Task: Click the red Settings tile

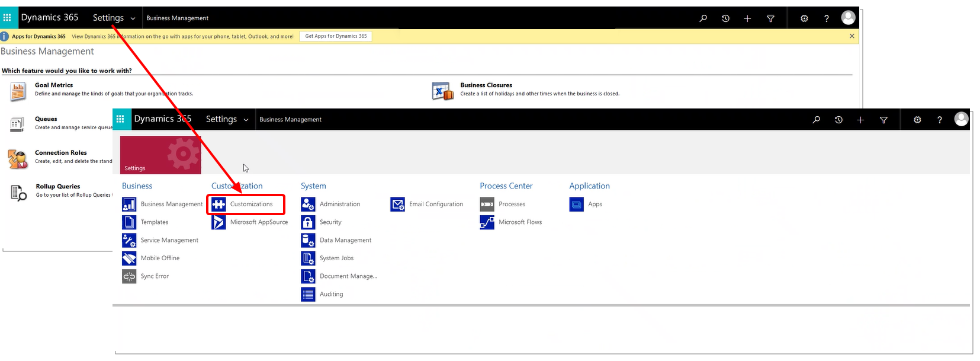Action: tap(160, 155)
